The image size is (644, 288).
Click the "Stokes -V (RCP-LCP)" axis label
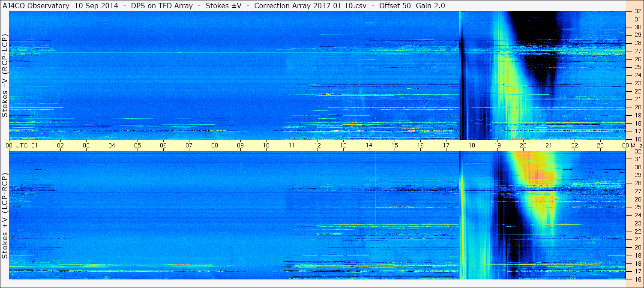tap(5, 75)
